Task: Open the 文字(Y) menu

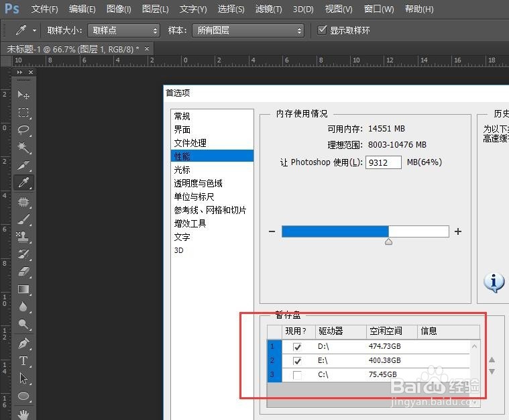Action: coord(193,9)
